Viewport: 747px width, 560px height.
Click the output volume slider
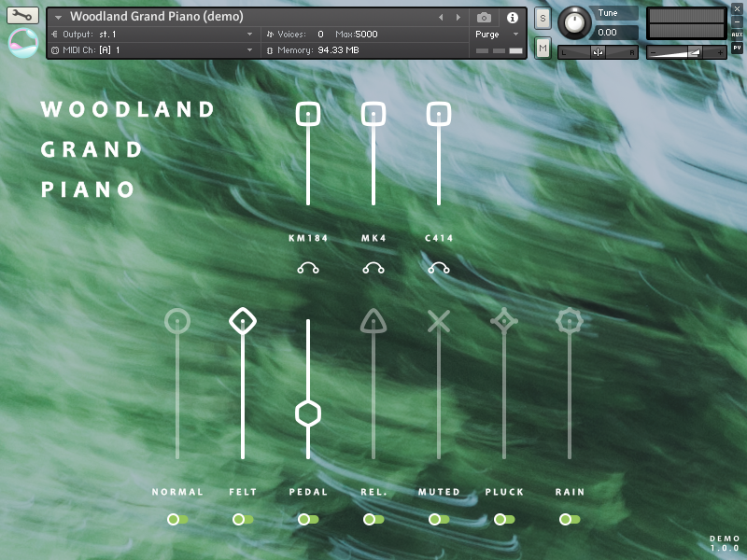click(686, 52)
